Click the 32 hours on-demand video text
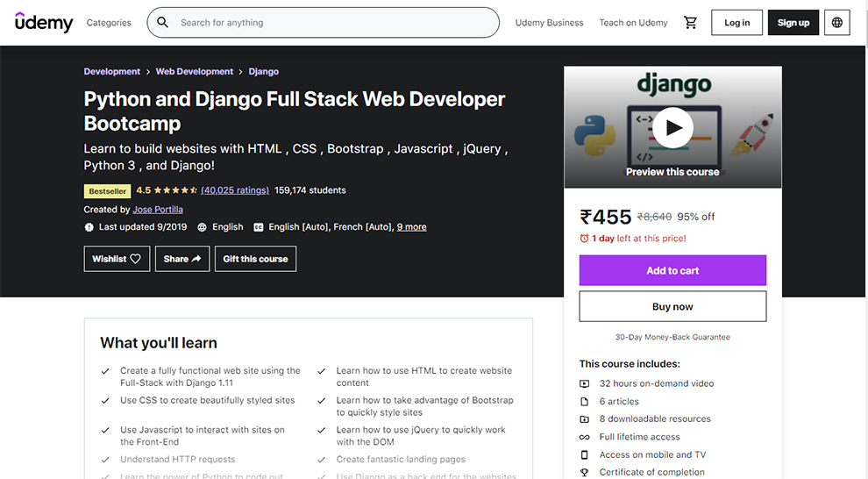The height and width of the screenshot is (479, 868). coord(657,383)
